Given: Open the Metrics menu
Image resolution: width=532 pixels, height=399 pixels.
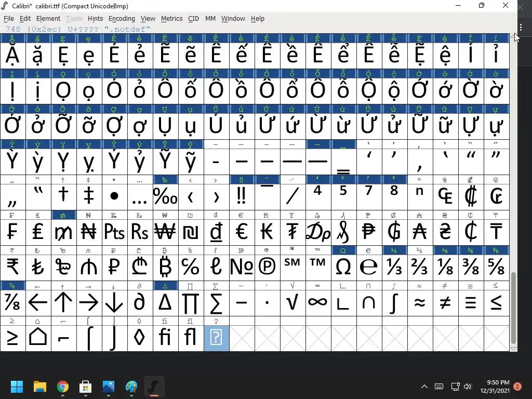Looking at the screenshot, I should [171, 19].
